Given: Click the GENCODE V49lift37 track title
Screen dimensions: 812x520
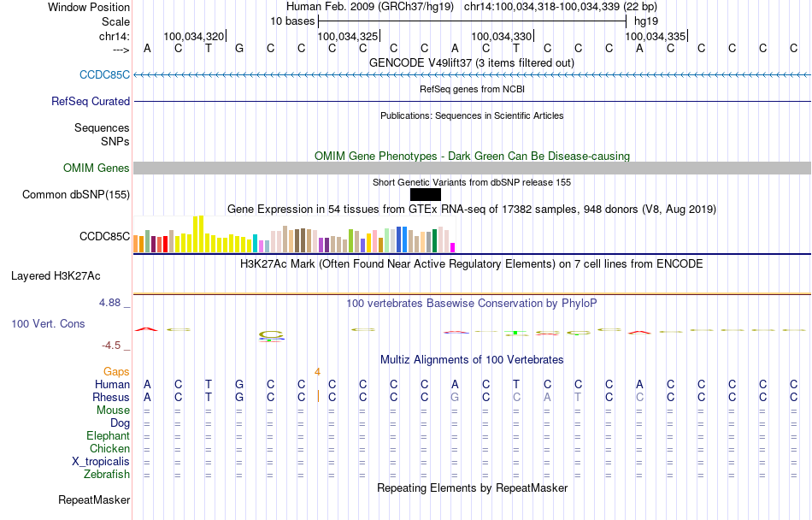Looking at the screenshot, I should point(472,63).
